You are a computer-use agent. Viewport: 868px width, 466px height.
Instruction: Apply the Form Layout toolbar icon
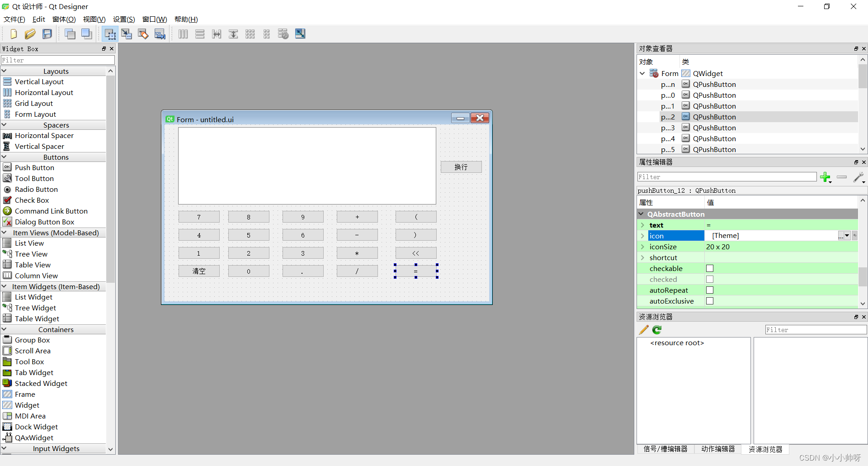pos(267,34)
